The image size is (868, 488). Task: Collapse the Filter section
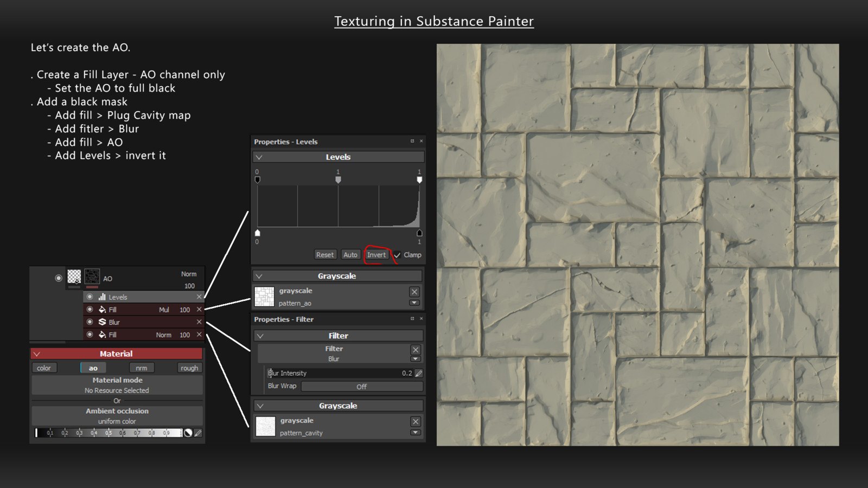pos(260,336)
